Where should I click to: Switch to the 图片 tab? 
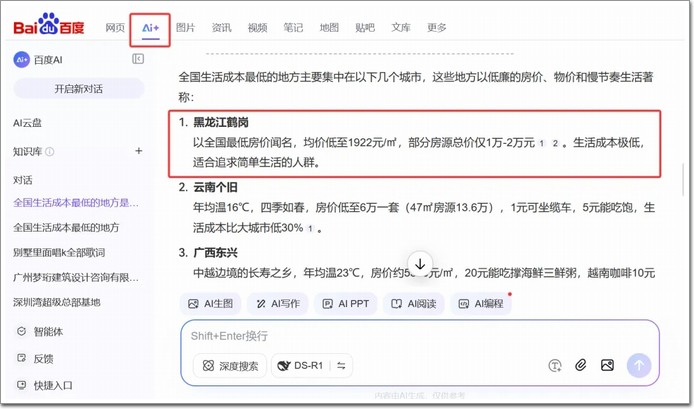point(185,28)
